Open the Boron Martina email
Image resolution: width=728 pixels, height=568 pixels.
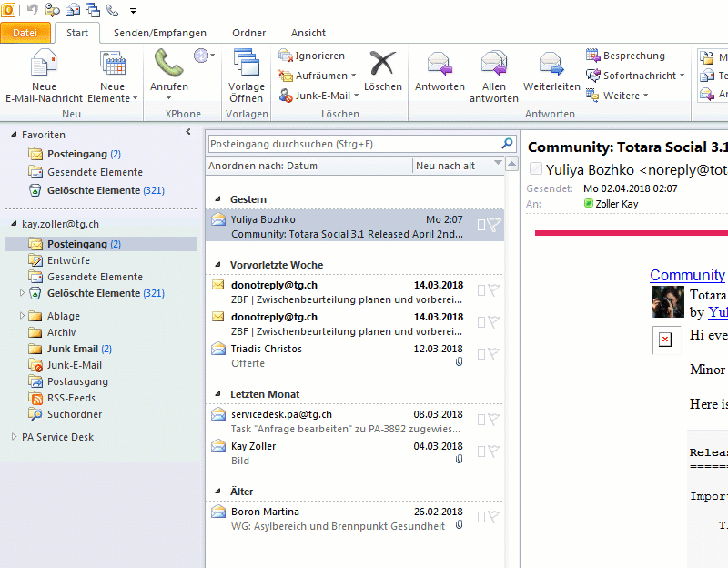click(x=355, y=519)
